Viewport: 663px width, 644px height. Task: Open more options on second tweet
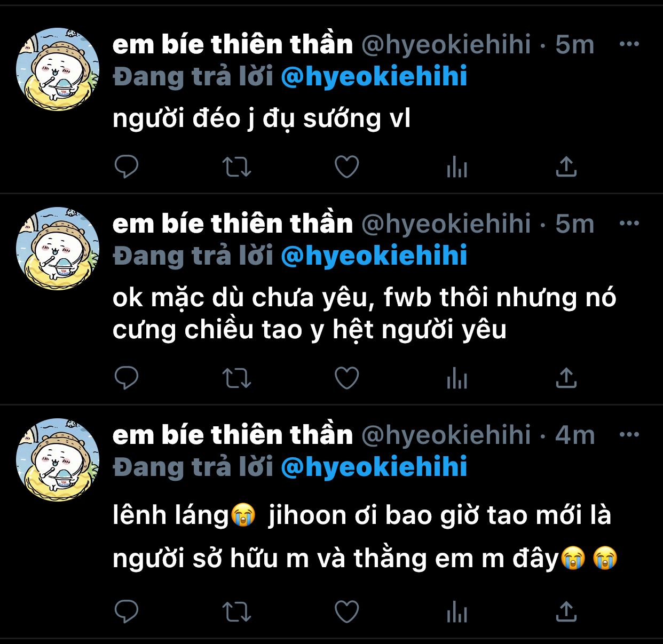click(629, 224)
